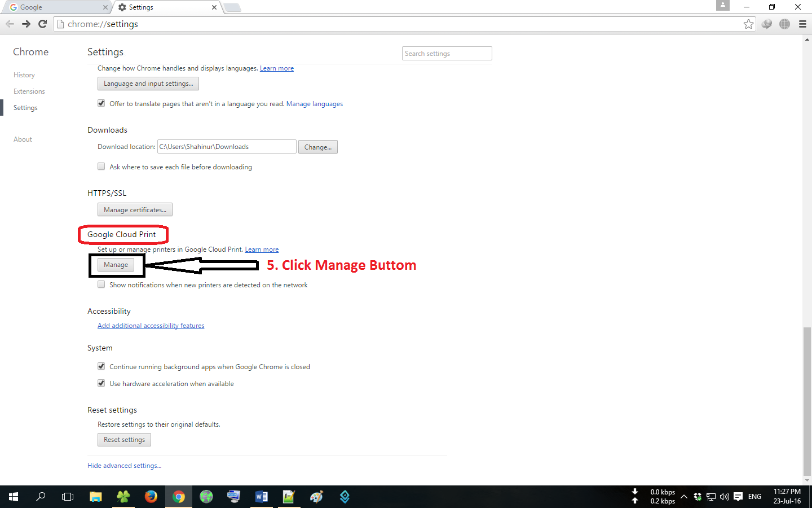Click the browser back arrow

click(10, 24)
